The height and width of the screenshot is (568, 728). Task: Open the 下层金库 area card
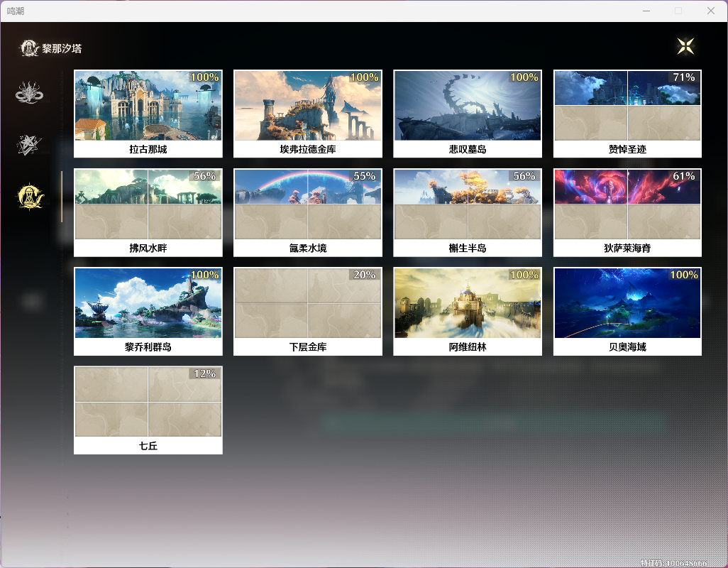(x=308, y=312)
